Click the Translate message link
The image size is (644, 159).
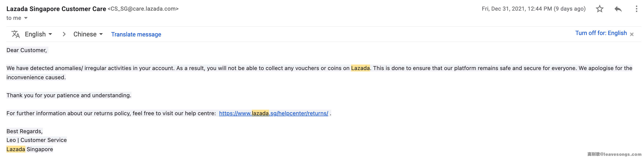(x=136, y=34)
